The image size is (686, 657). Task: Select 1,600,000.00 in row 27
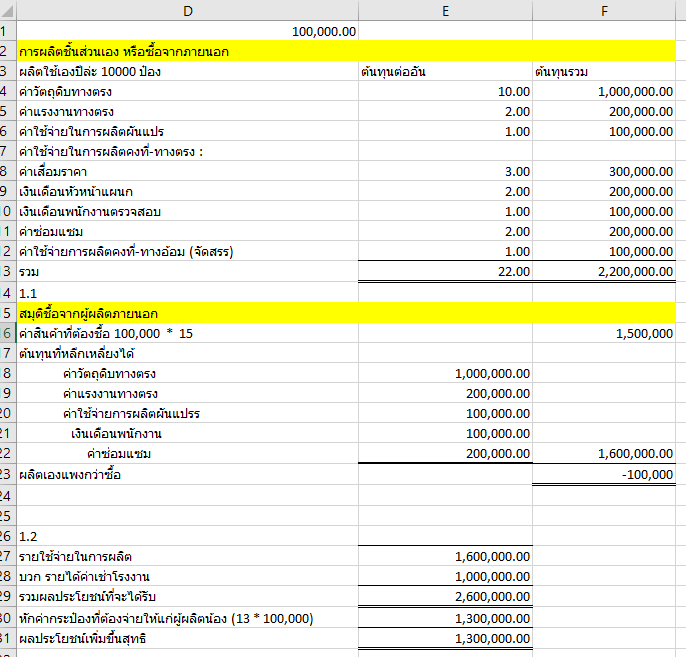pos(445,556)
